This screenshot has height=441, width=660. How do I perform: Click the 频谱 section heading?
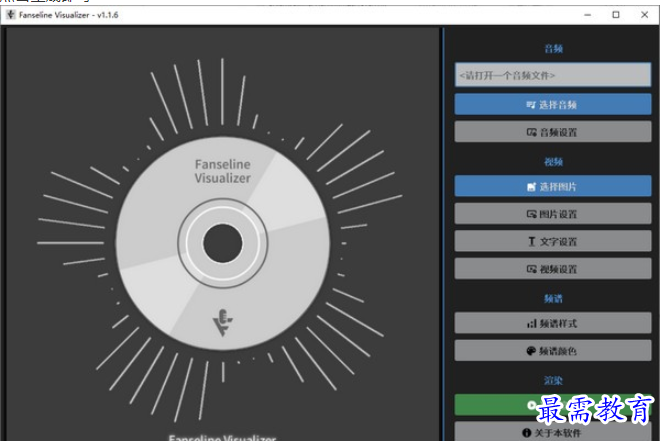[x=553, y=298]
